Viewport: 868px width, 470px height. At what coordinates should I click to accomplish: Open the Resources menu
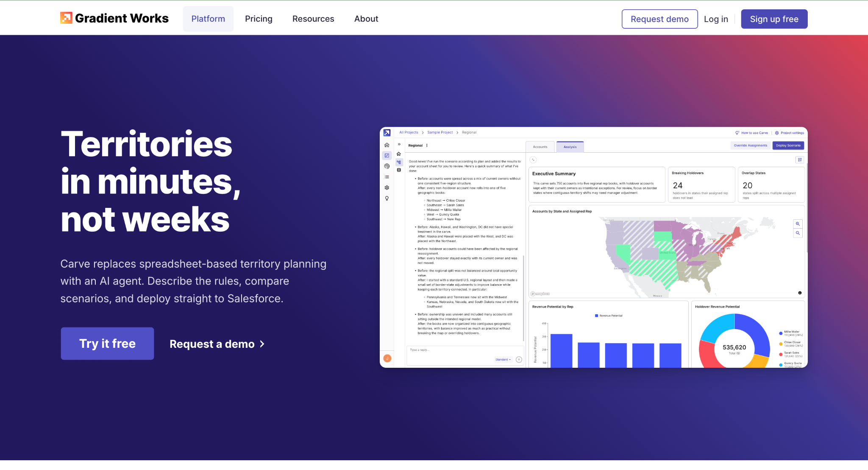313,19
